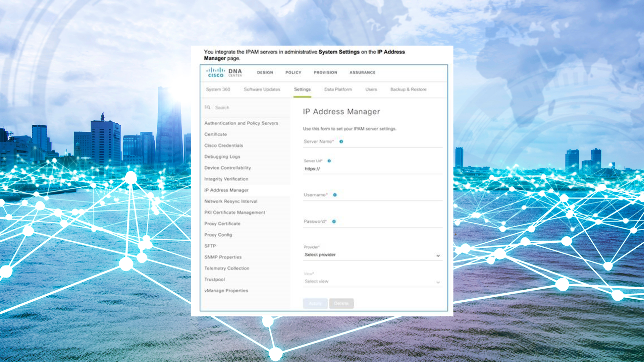Image resolution: width=644 pixels, height=362 pixels.
Task: Click the Server Url info icon
Action: tap(329, 161)
